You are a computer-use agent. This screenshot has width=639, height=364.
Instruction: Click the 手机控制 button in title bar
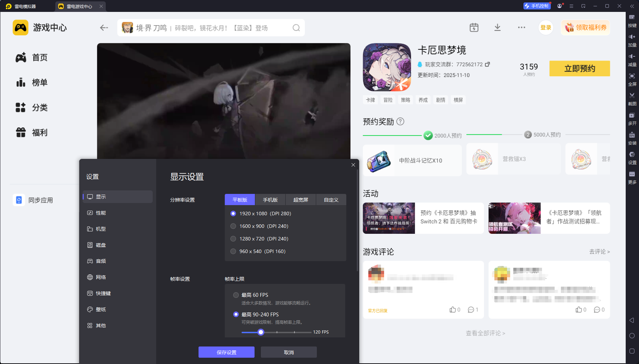point(537,6)
